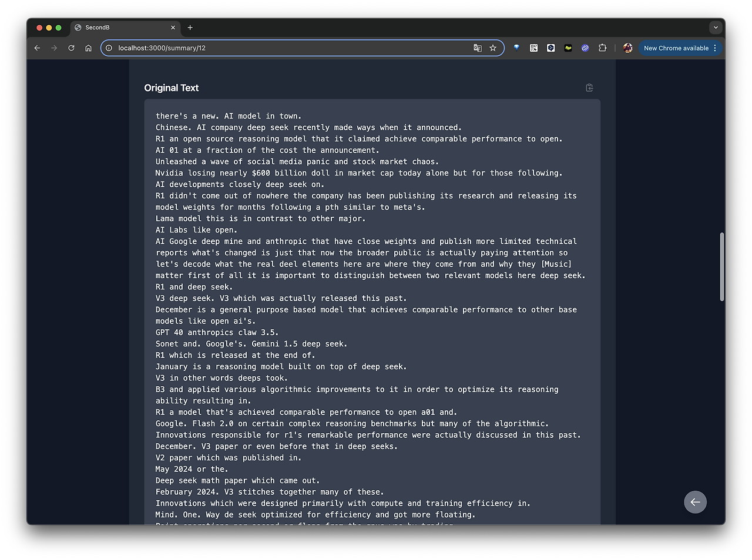Click the line "AI Labs like open."
Viewport: 752px width, 560px height.
coord(196,230)
